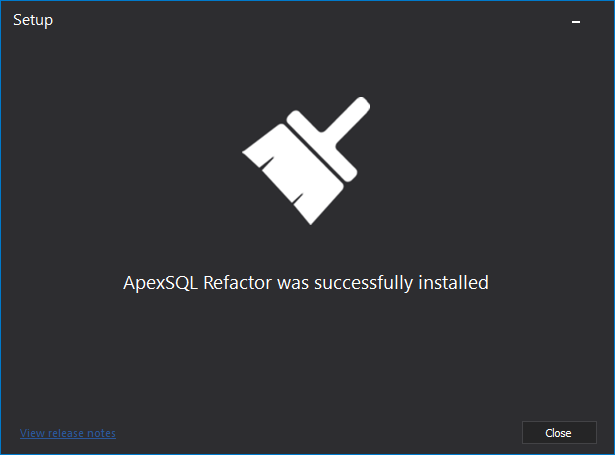
Task: Click the word installed in the message
Action: pos(453,282)
